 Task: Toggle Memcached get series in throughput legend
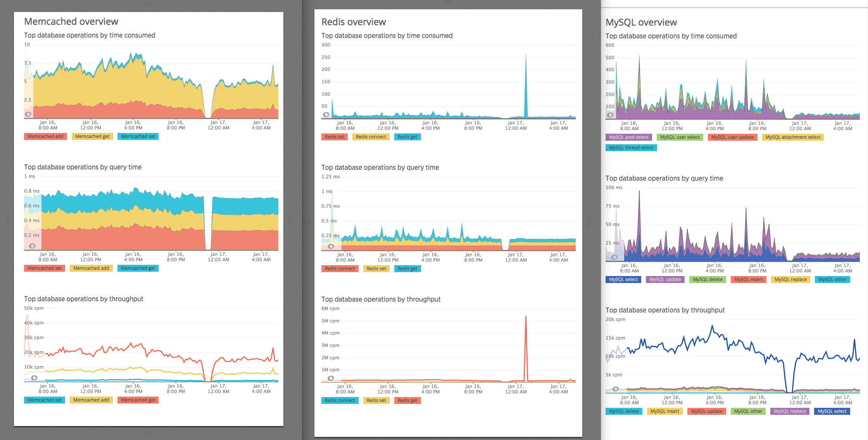138,400
